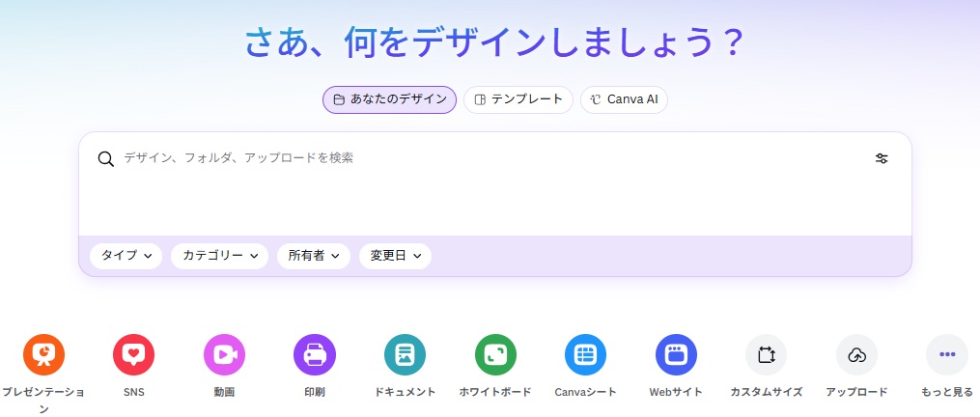Open the プレゼンテーション design type icon
The height and width of the screenshot is (417, 980).
click(43, 355)
